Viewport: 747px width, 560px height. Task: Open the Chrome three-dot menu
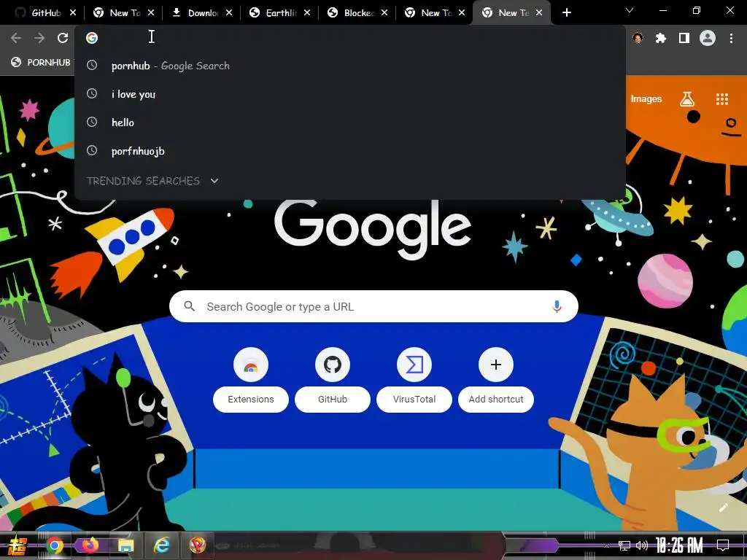(x=731, y=38)
